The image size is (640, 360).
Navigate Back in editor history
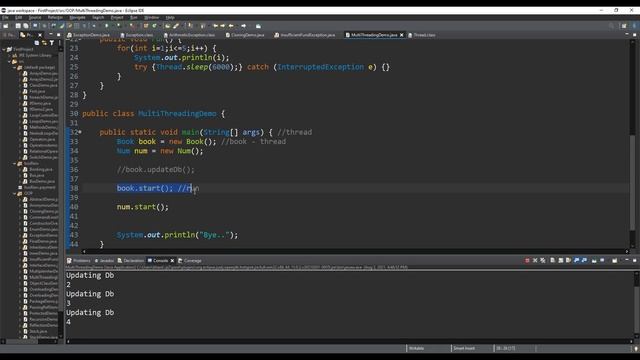pyautogui.click(x=231, y=26)
